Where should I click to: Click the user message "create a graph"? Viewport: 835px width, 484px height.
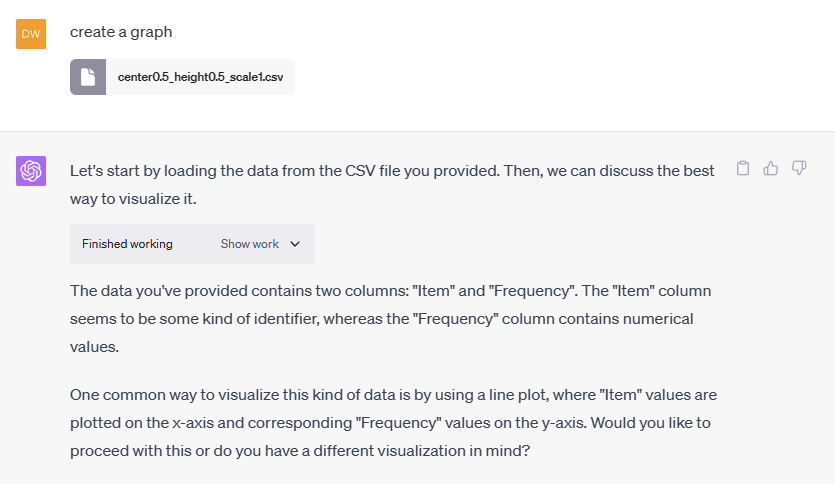pyautogui.click(x=121, y=32)
